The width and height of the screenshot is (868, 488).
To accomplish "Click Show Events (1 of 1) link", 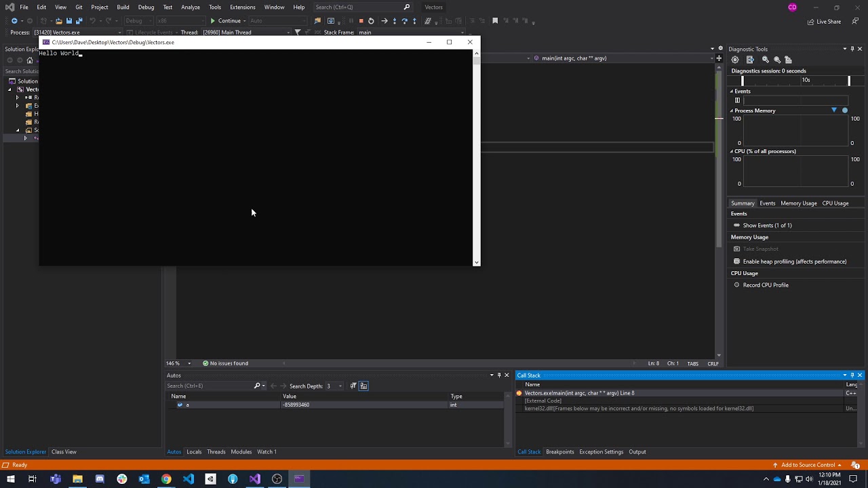I will 767,226.
